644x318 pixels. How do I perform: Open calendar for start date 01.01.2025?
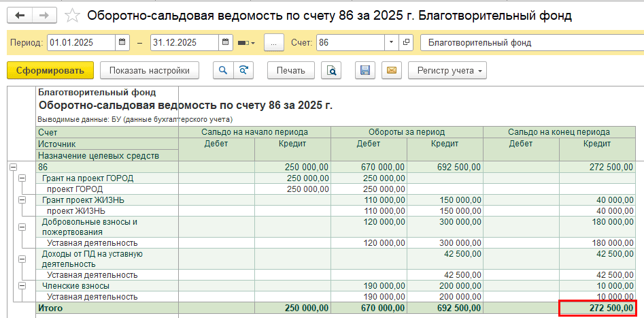tap(122, 42)
